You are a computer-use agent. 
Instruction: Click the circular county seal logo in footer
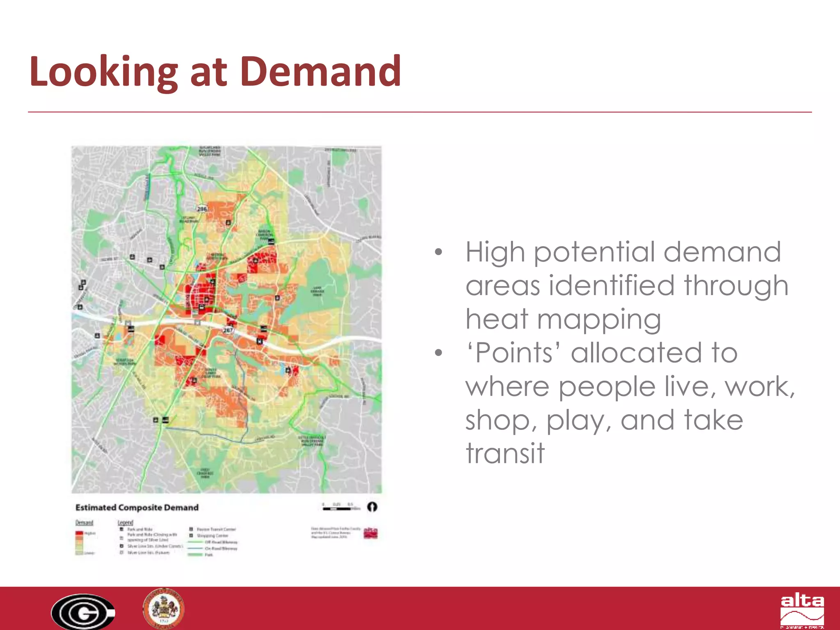pos(164,609)
